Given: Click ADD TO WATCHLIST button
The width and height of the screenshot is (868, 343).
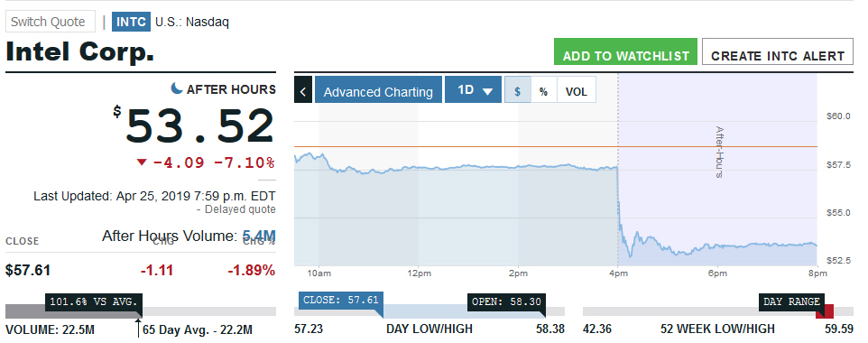Looking at the screenshot, I should 625,52.
